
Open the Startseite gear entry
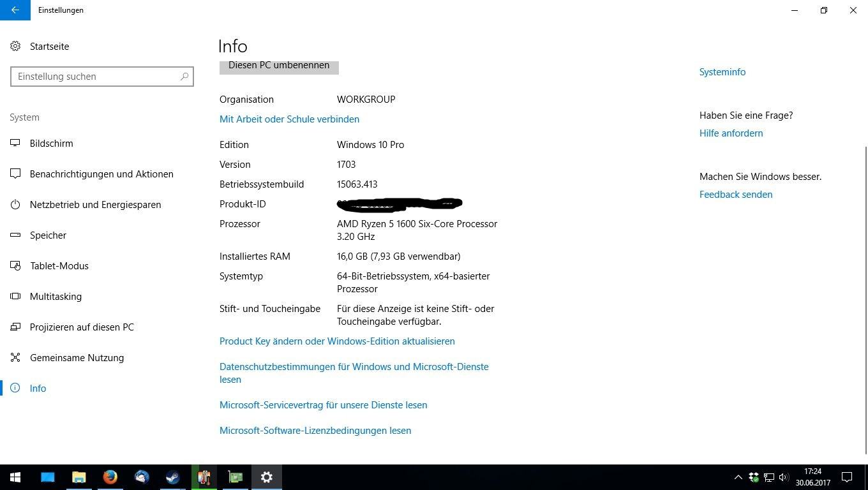pos(40,47)
